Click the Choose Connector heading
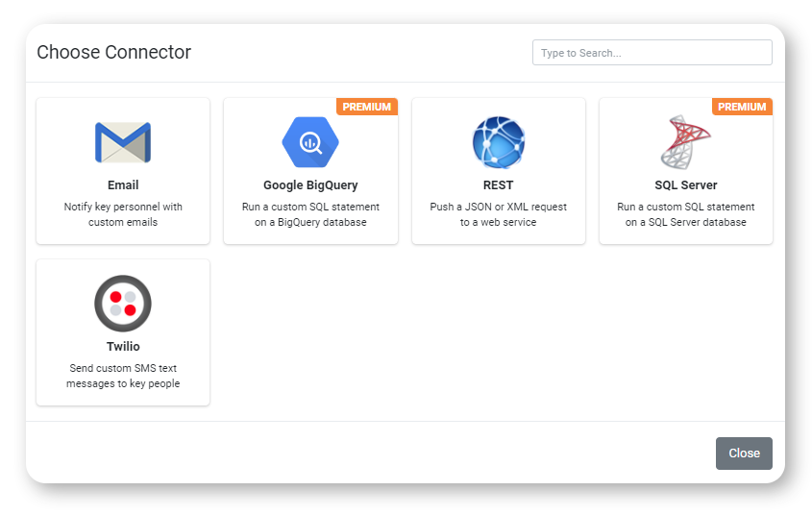Viewport: 812px width, 515px height. pos(114,52)
